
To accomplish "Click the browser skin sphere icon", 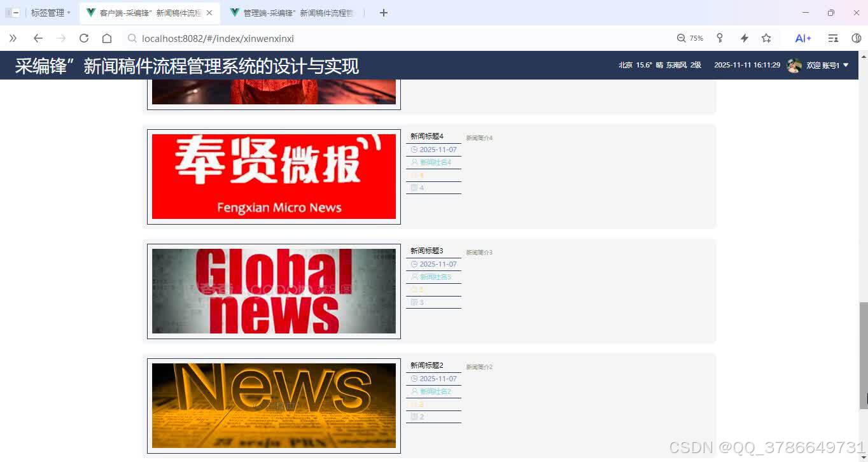I will pos(857,38).
